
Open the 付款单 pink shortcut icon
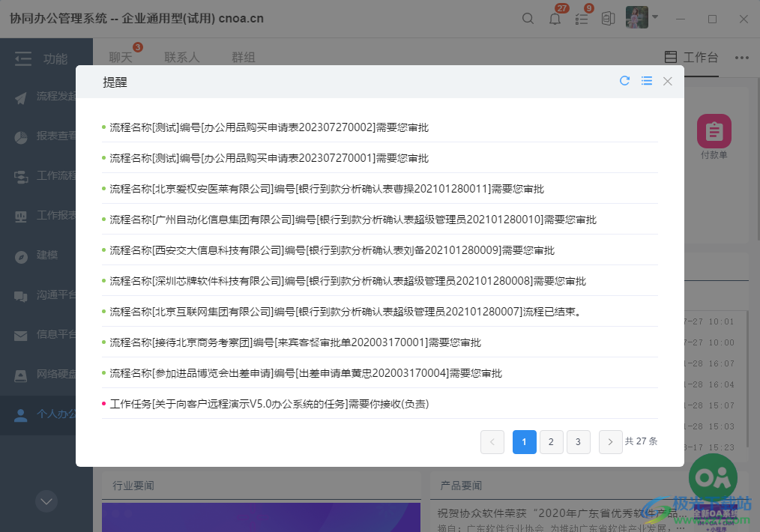714,131
